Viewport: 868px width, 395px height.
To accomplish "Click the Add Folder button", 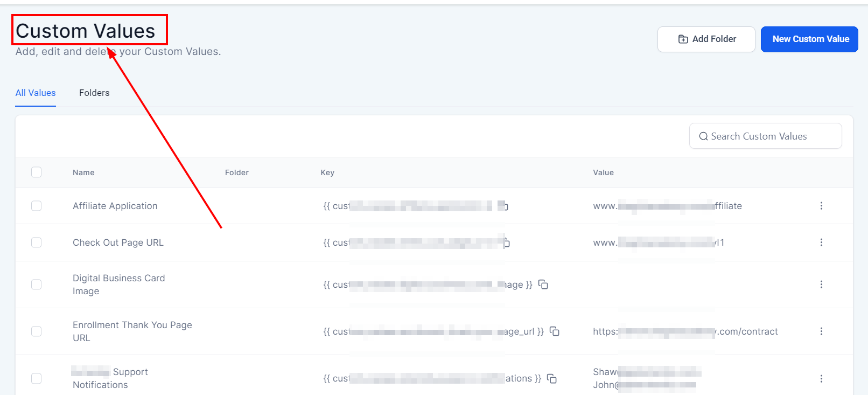I will (x=706, y=39).
